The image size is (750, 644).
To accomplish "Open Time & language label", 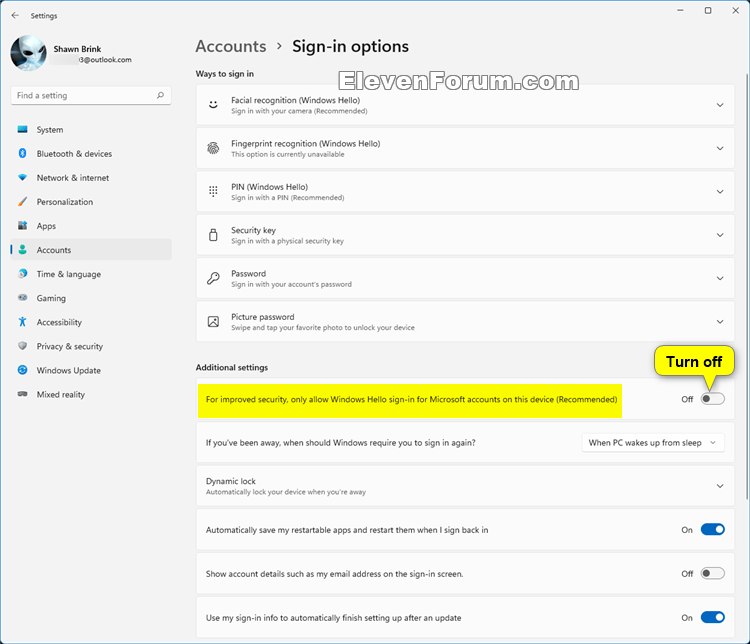I will pos(69,274).
